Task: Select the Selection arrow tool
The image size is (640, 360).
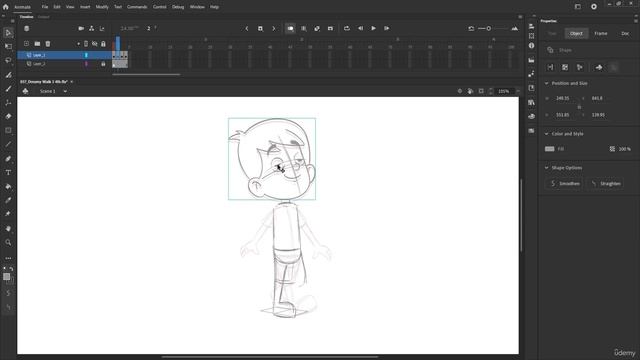Action: click(x=8, y=33)
